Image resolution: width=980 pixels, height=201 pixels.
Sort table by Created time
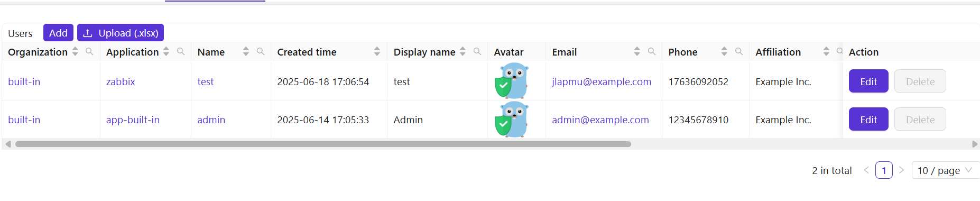click(377, 51)
